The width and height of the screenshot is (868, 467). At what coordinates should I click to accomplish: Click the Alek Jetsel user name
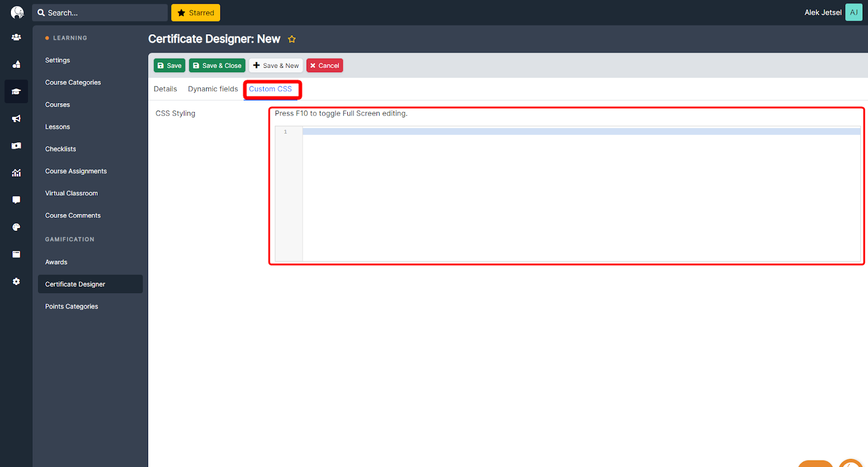pos(823,12)
